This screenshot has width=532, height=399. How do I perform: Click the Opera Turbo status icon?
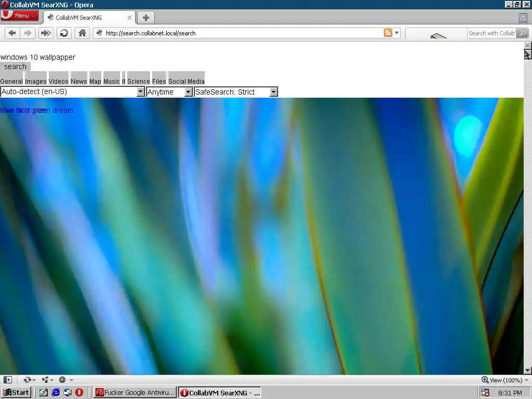pos(62,380)
